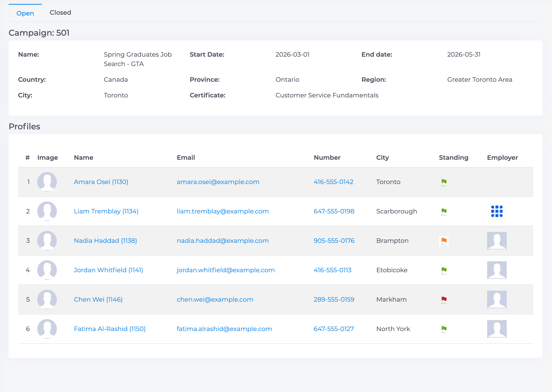Email liam.tremblay@example.com
The width and height of the screenshot is (552, 392).
point(223,211)
